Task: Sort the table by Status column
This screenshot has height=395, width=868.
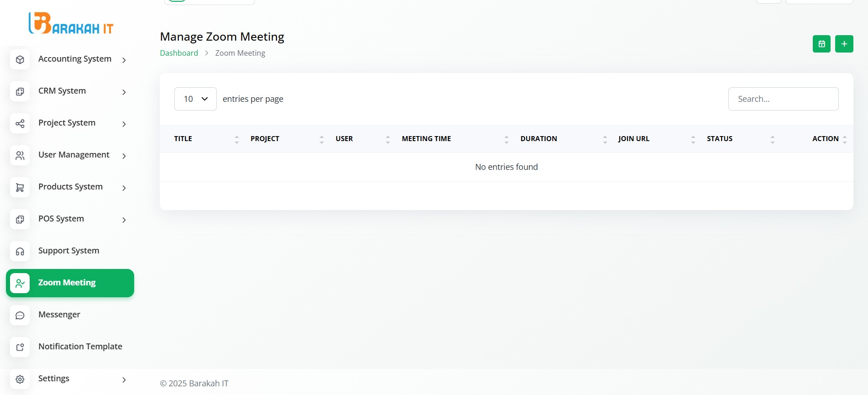Action: coord(719,139)
